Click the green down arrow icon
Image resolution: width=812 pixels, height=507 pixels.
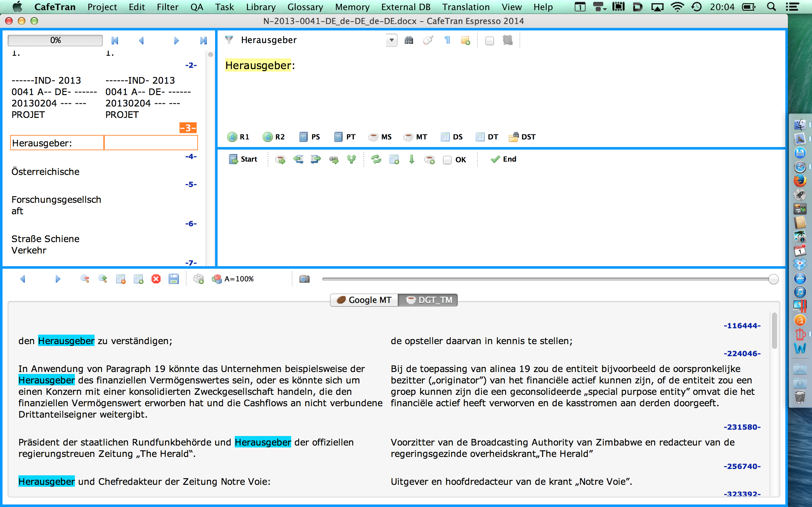(412, 159)
